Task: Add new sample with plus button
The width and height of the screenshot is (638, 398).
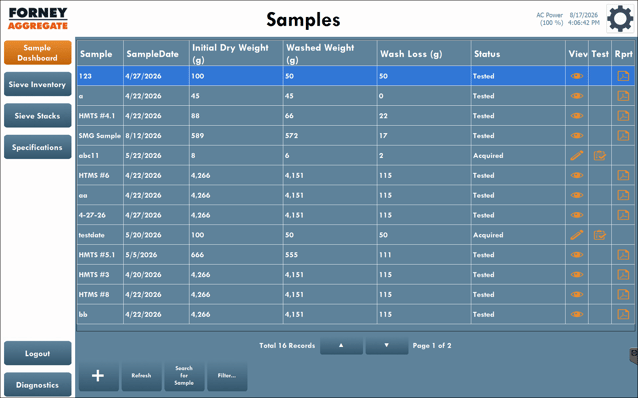Action: 98,376
